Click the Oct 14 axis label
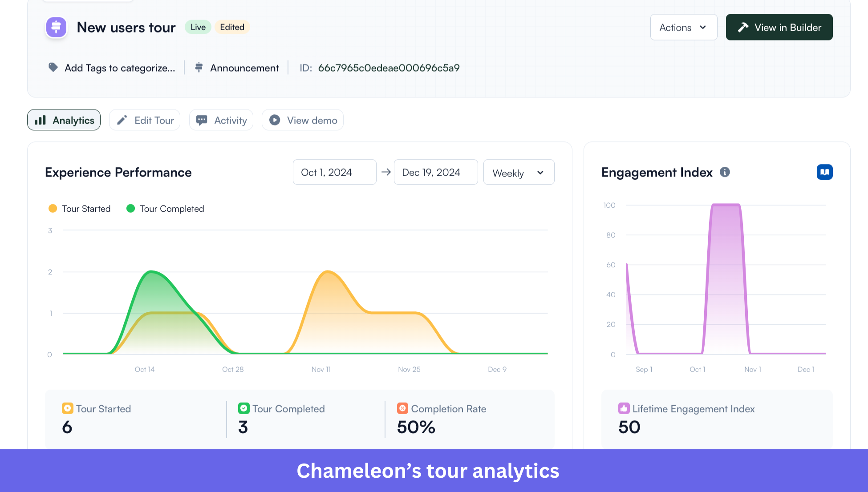This screenshot has height=492, width=868. click(145, 369)
